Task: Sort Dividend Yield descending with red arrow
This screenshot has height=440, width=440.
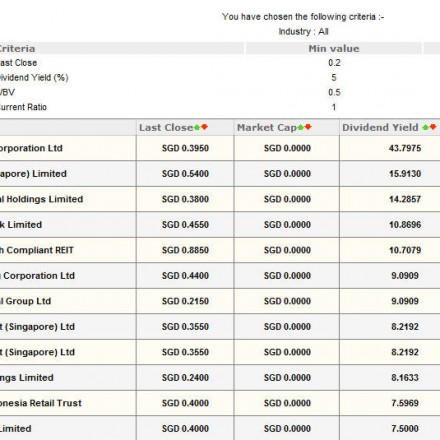Action: coord(433,127)
